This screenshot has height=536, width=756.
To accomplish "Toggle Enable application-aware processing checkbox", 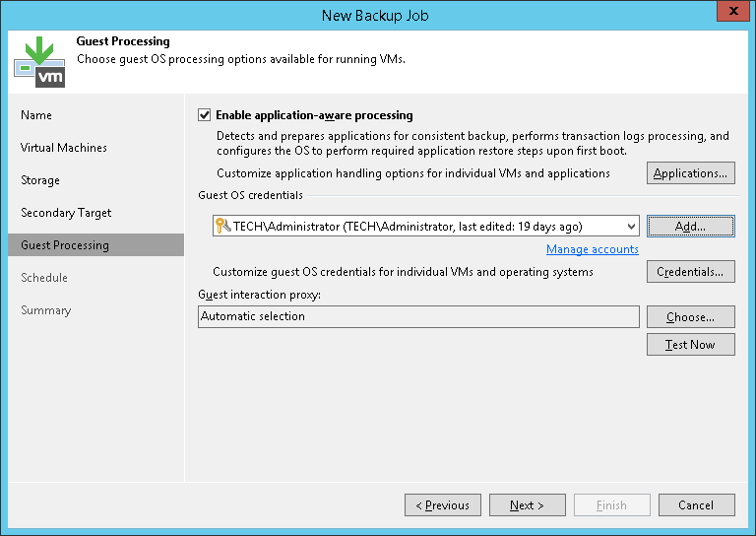I will [x=205, y=115].
